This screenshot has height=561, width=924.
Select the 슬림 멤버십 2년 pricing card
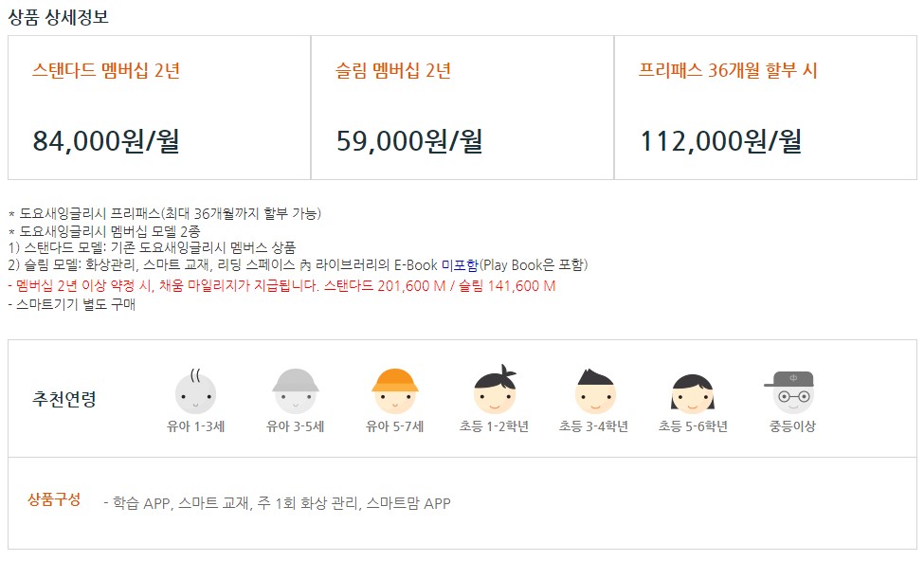tap(462, 107)
